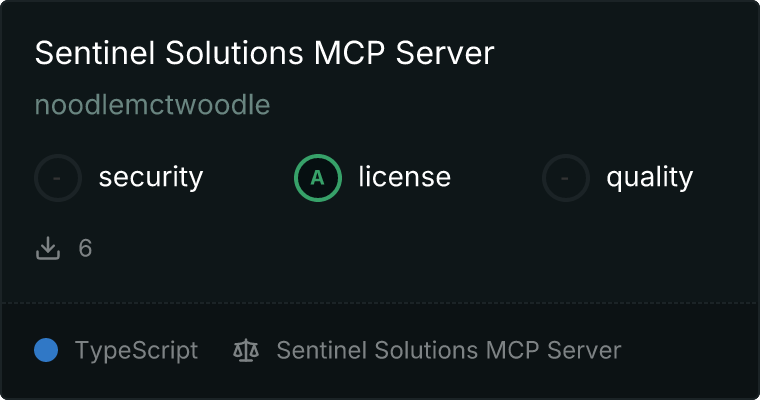Click the empty security grade circle
The height and width of the screenshot is (400, 760).
click(x=58, y=178)
